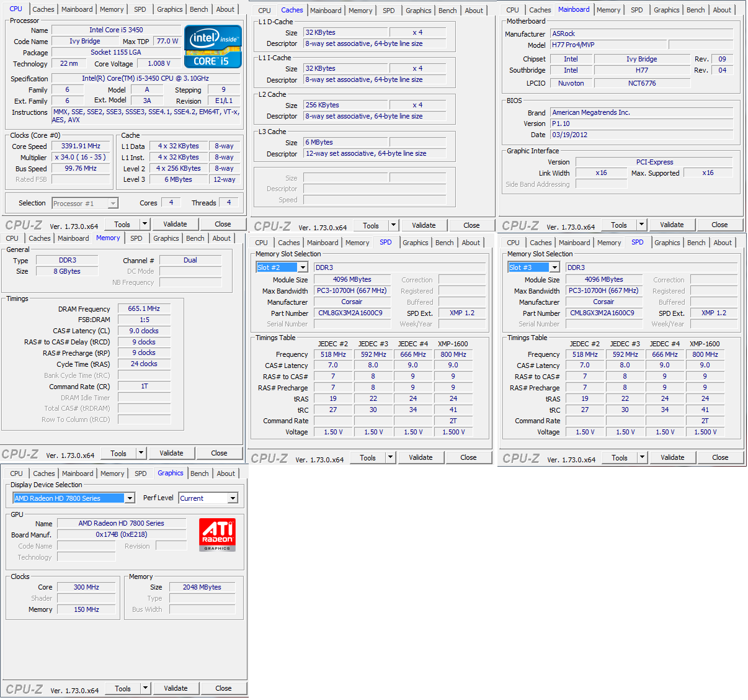This screenshot has height=700, width=748.
Task: Open Tools dropdown arrow in Slot #3 SPD window
Action: click(643, 457)
